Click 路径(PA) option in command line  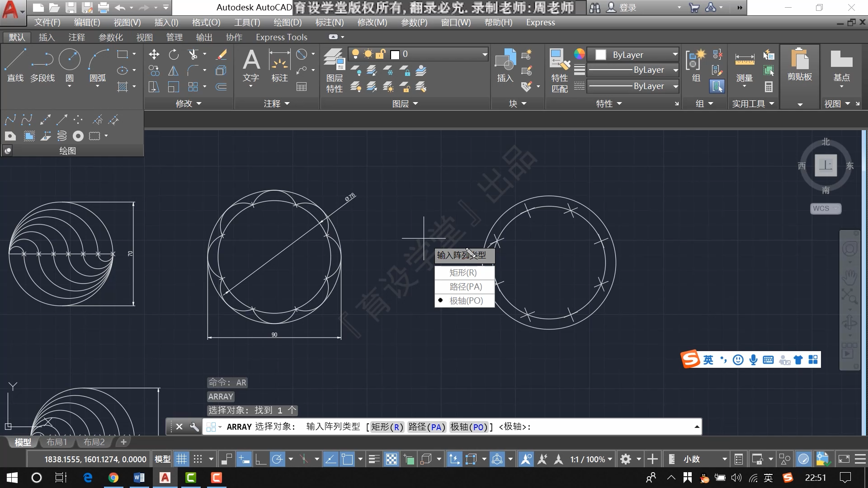pyautogui.click(x=427, y=427)
